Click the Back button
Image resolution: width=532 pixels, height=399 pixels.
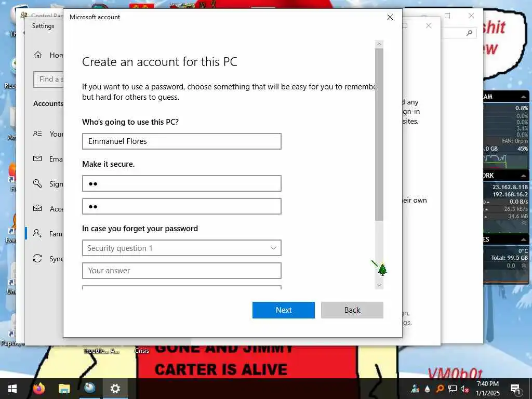pyautogui.click(x=352, y=310)
